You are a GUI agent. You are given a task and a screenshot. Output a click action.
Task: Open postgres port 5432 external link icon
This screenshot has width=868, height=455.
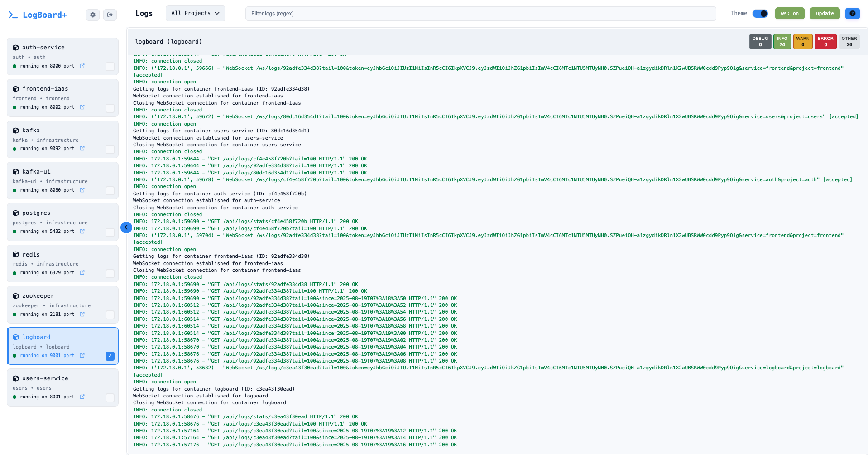[82, 232]
